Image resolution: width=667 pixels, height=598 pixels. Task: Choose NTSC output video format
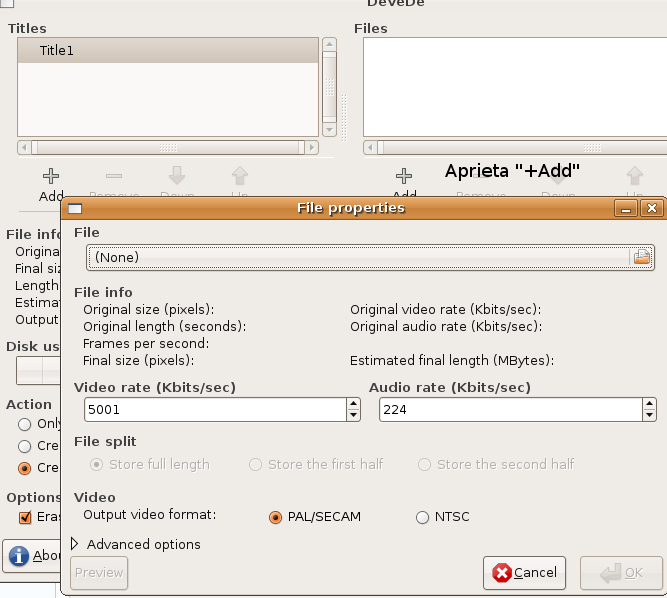tap(442, 517)
